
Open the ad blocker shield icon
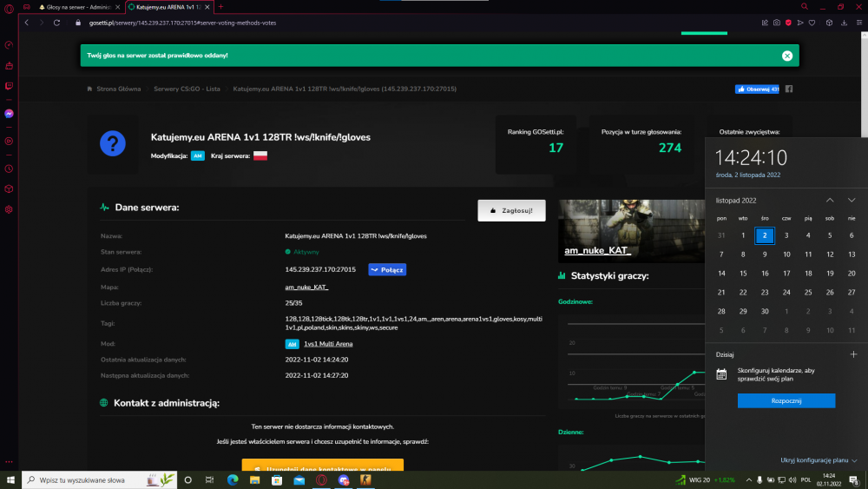point(788,23)
